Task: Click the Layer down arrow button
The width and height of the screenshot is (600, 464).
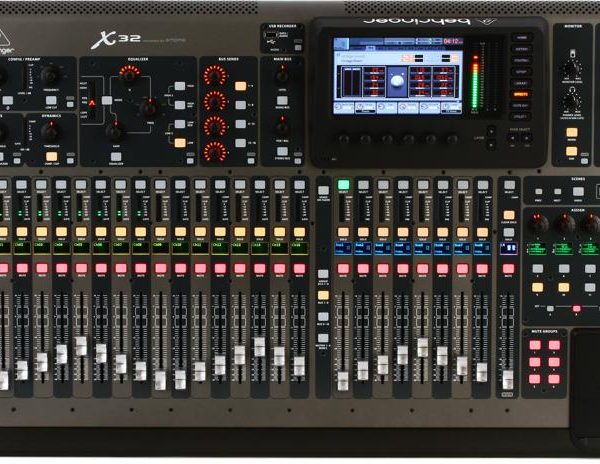Action: click(491, 145)
